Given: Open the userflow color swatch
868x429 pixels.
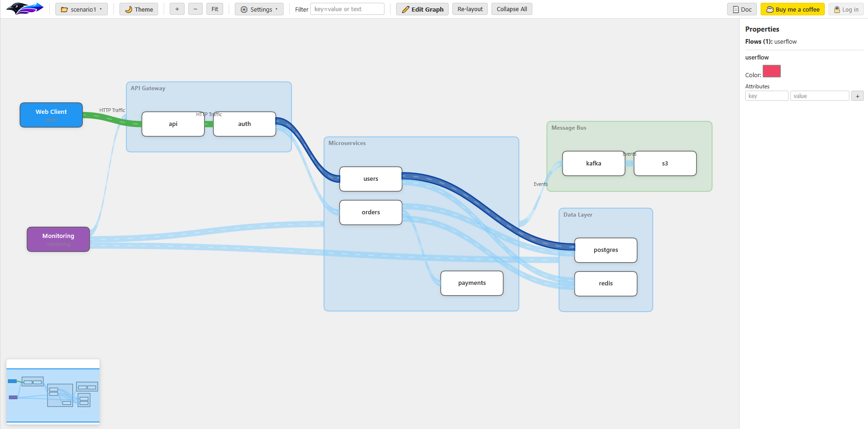Looking at the screenshot, I should tap(771, 72).
